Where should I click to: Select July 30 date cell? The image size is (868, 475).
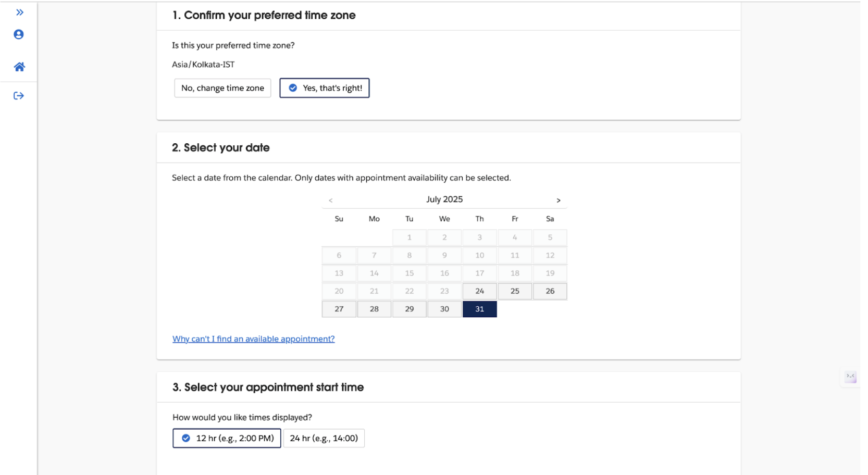pos(444,309)
